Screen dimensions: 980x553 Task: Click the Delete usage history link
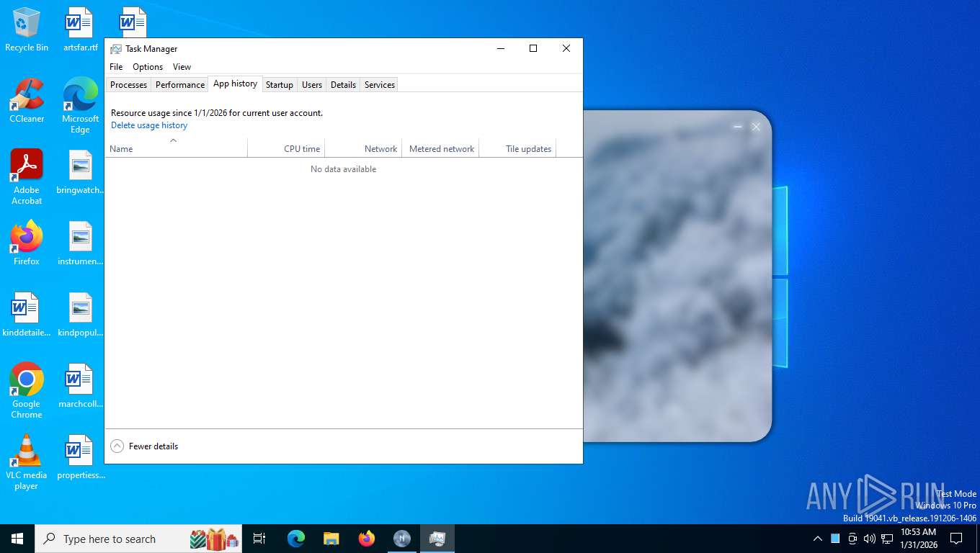coord(149,125)
